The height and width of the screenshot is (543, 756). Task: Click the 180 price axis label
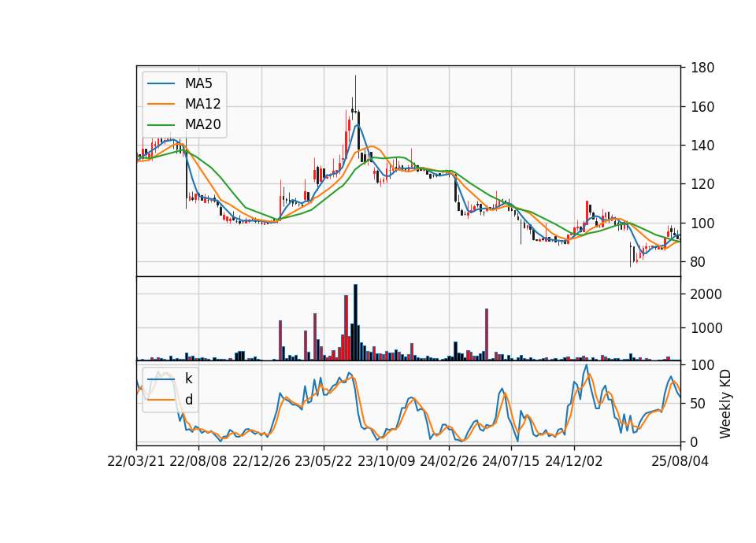[702, 68]
